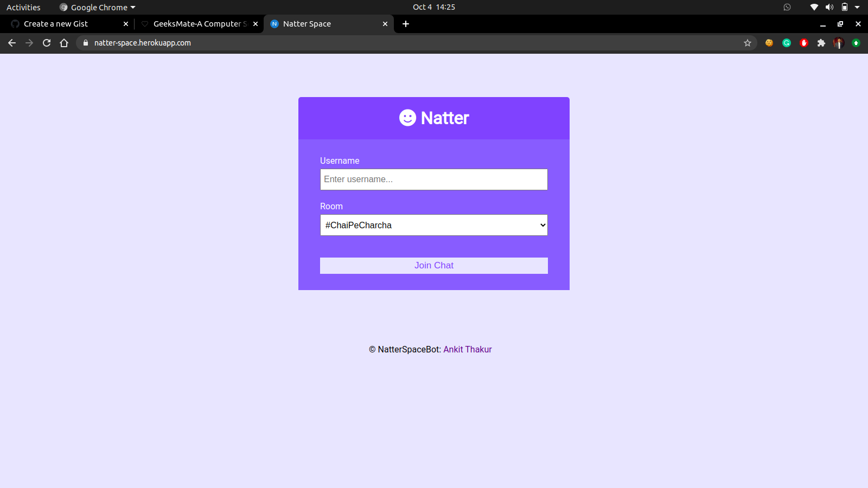Minimize the Chrome window
868x488 pixels.
pyautogui.click(x=823, y=24)
